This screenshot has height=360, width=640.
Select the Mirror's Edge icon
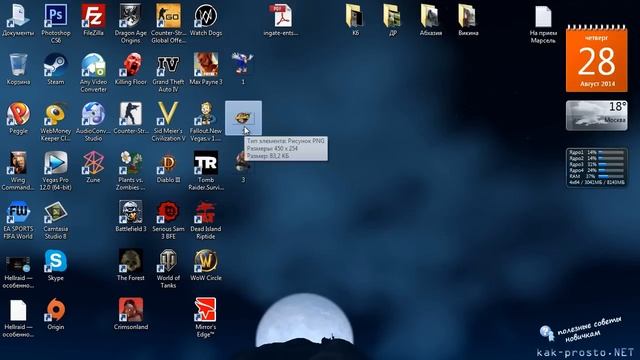point(206,310)
